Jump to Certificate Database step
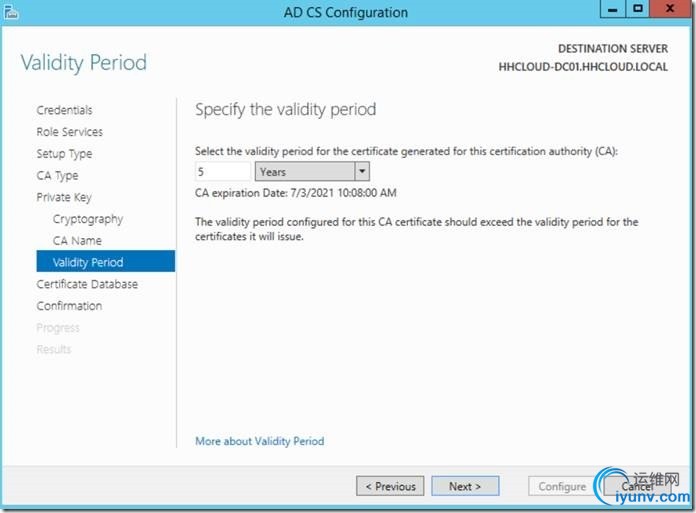The height and width of the screenshot is (513, 696). (87, 284)
